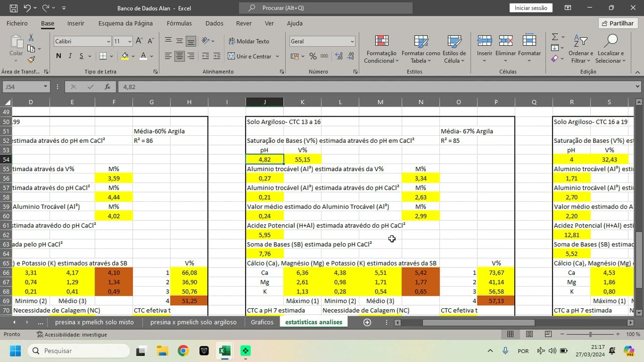Click the Cut scissors icon
This screenshot has height=362, width=644.
pos(31,38)
